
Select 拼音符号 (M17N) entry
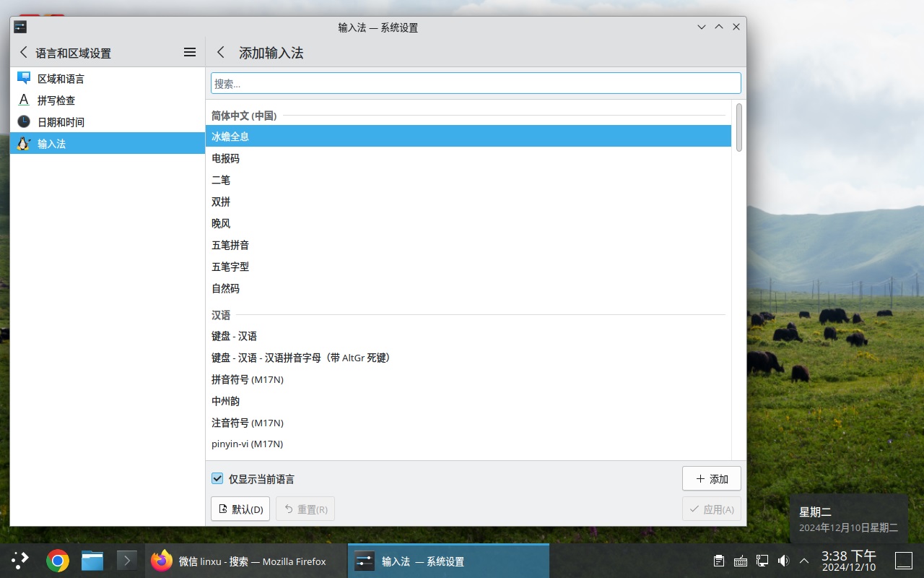click(x=468, y=379)
